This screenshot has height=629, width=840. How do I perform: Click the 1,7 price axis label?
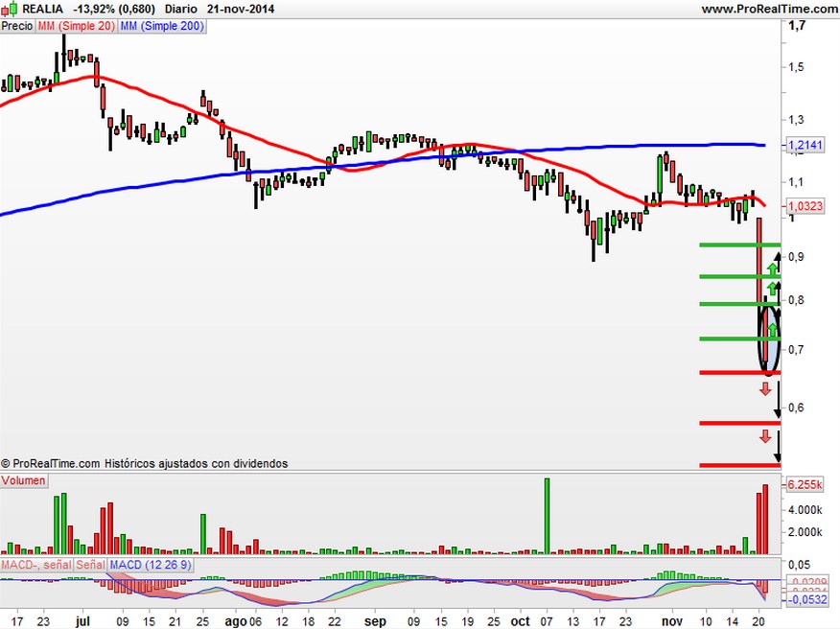[797, 25]
